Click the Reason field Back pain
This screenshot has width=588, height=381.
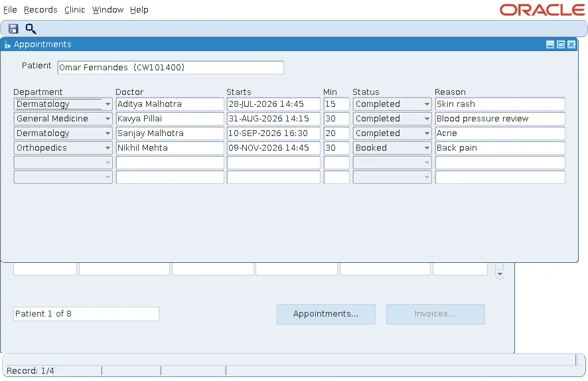(x=500, y=148)
